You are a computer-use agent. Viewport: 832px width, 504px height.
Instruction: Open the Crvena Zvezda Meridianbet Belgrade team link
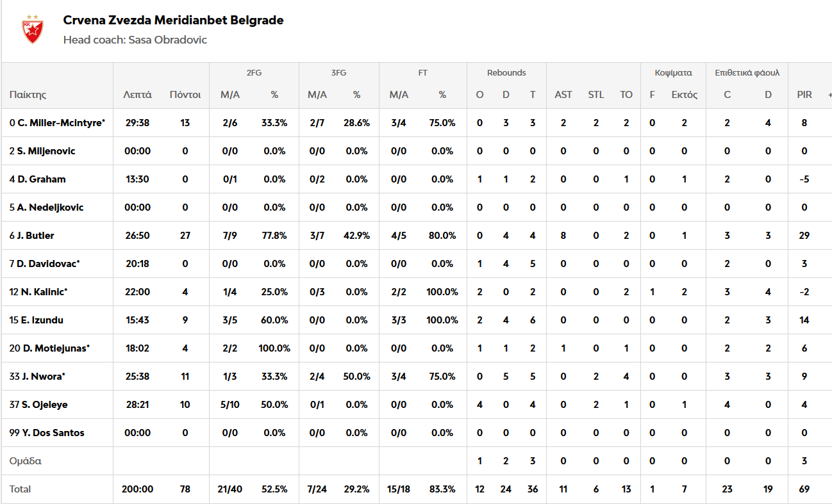[x=173, y=20]
